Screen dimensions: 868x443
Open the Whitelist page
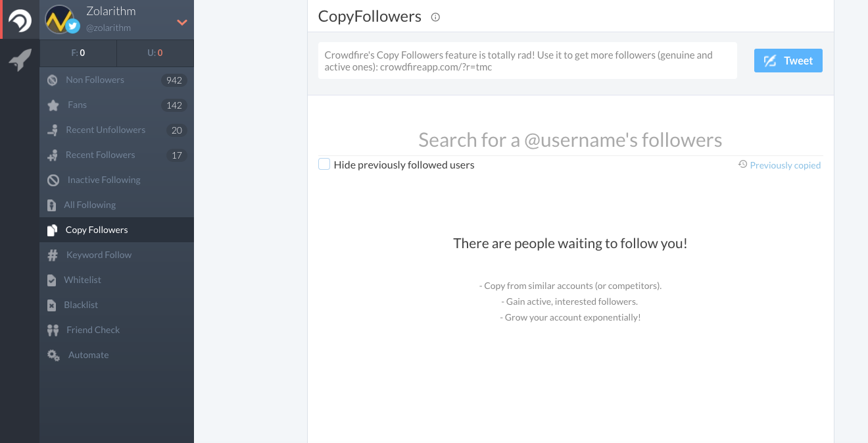coord(116,280)
